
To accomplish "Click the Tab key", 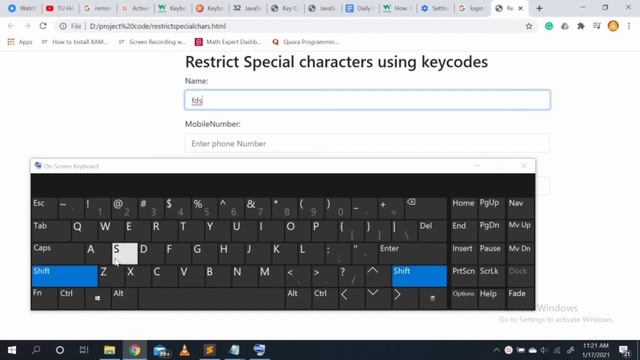I will [51, 231].
